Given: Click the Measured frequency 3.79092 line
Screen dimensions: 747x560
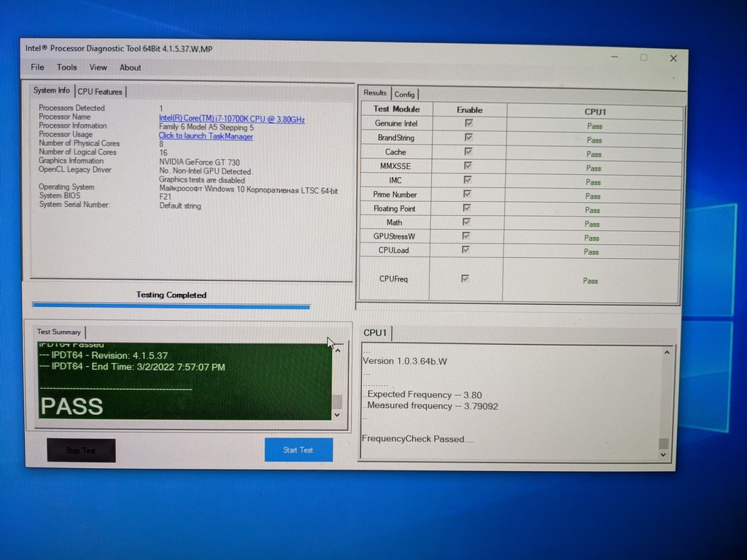Looking at the screenshot, I should tap(430, 406).
